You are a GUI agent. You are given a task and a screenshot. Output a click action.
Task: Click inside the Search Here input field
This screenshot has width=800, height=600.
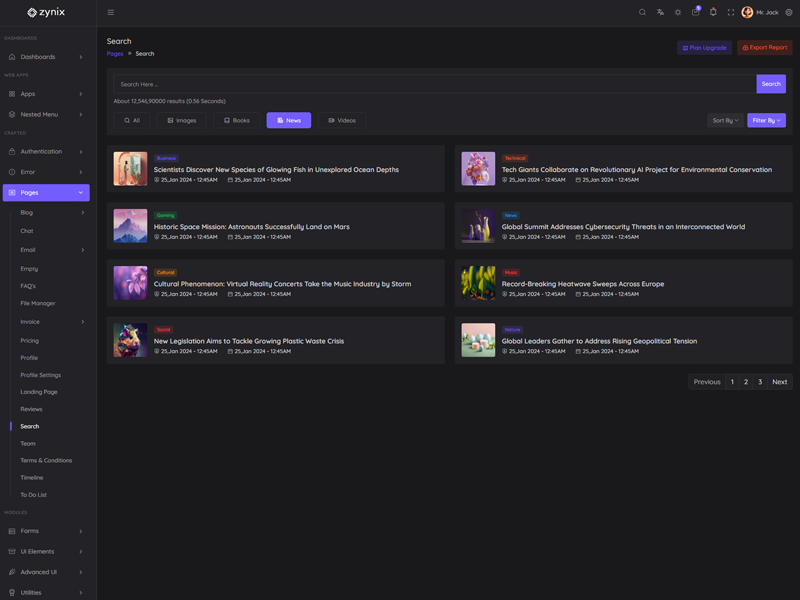tap(434, 84)
